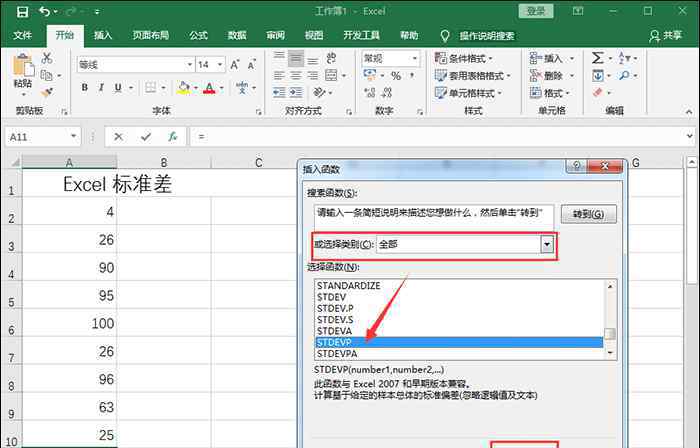Click the Insert Function fx icon

click(172, 137)
